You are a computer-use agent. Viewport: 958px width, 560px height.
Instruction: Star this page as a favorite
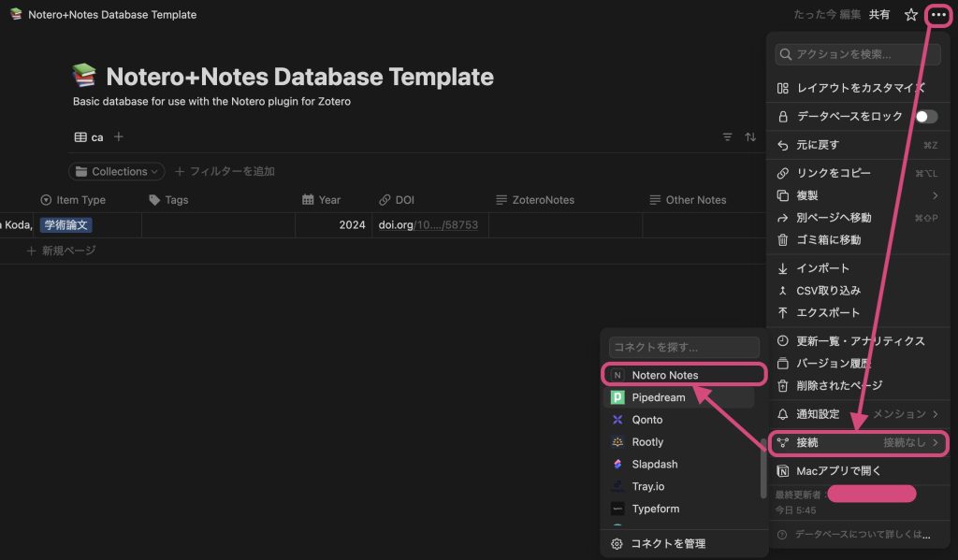point(910,15)
